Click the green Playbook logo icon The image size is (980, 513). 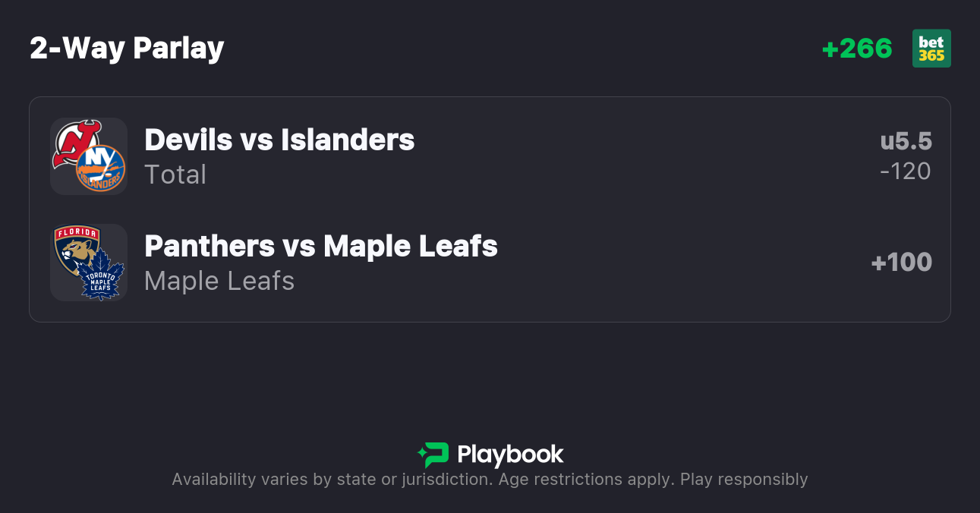433,455
